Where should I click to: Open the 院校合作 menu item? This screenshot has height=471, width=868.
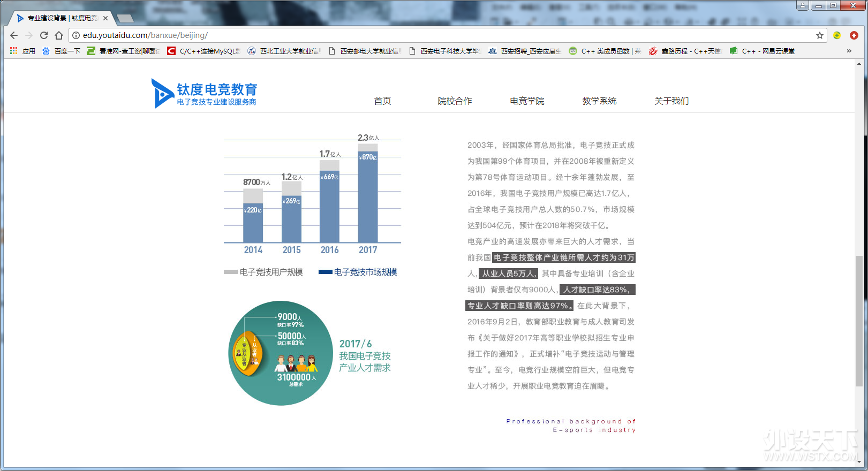(x=455, y=101)
